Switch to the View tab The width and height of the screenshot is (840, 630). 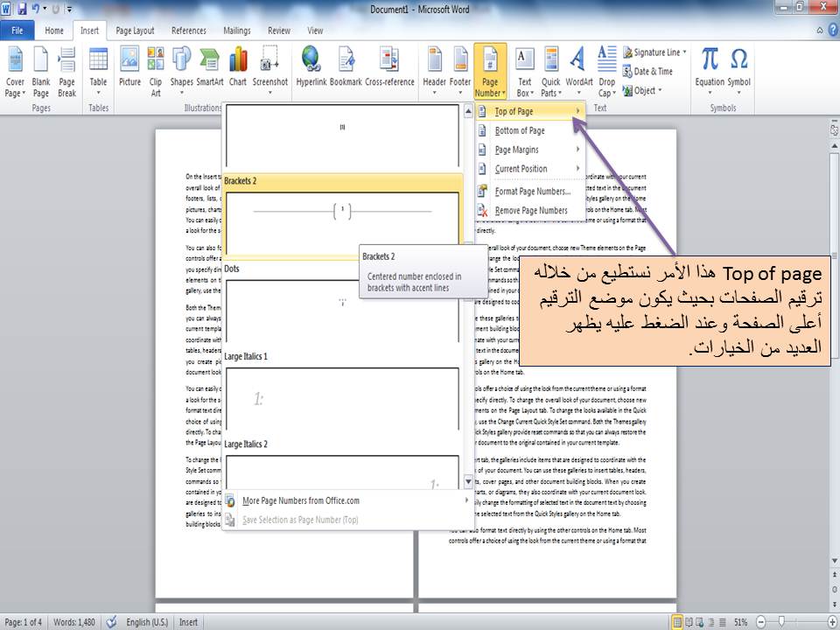[x=315, y=31]
